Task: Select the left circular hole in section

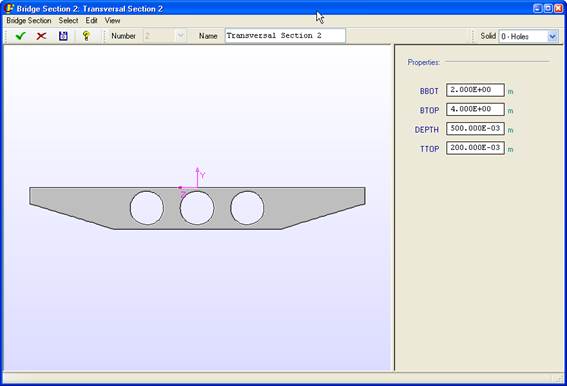Action: 147,208
